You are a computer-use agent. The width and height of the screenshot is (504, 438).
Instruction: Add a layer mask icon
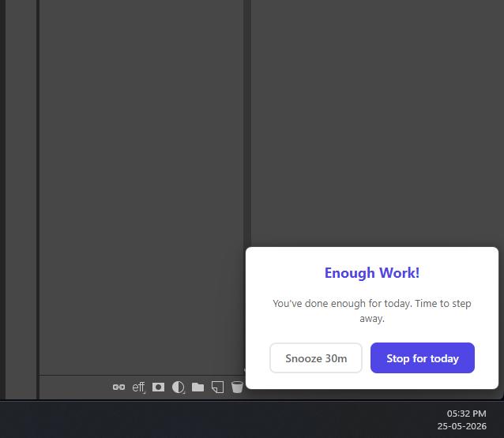[158, 387]
